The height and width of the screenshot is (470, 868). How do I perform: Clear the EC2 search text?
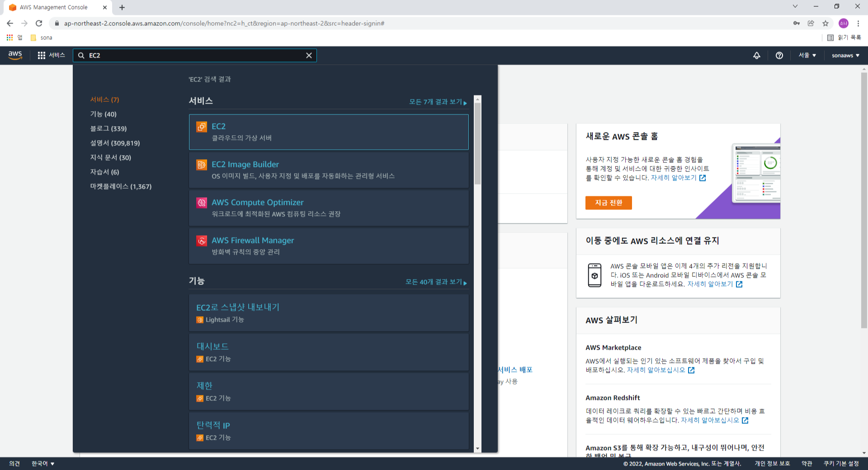point(309,56)
